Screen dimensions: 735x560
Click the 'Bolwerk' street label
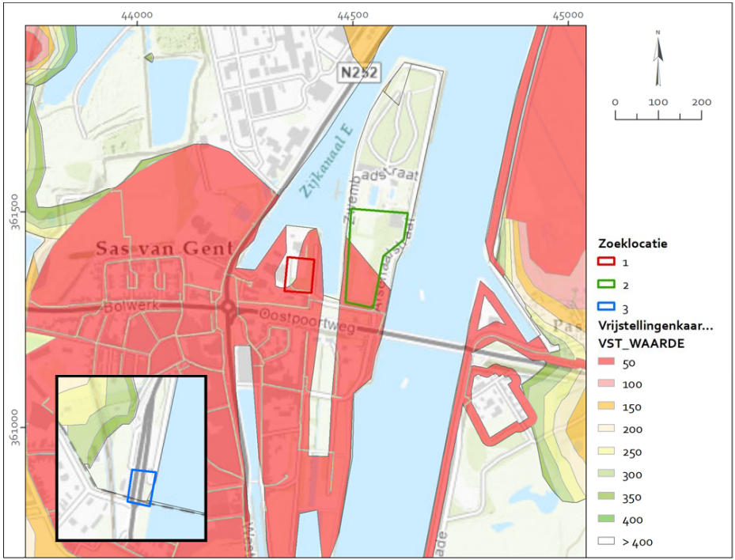click(x=131, y=306)
